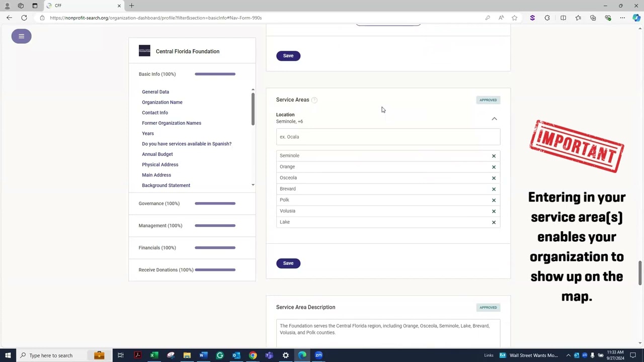The width and height of the screenshot is (644, 362).
Task: Go to Annual Budget section
Action: click(157, 154)
